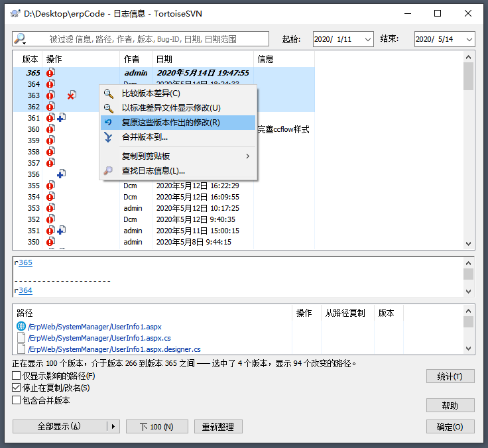Click the globe icon for UserInfo1.aspx
Screen dimensions: 488x448
click(21, 326)
